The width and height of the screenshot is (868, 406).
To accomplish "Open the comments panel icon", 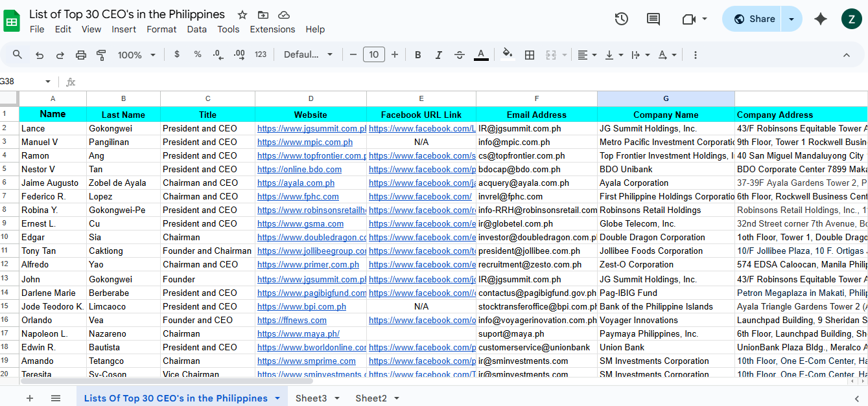I will pos(653,19).
